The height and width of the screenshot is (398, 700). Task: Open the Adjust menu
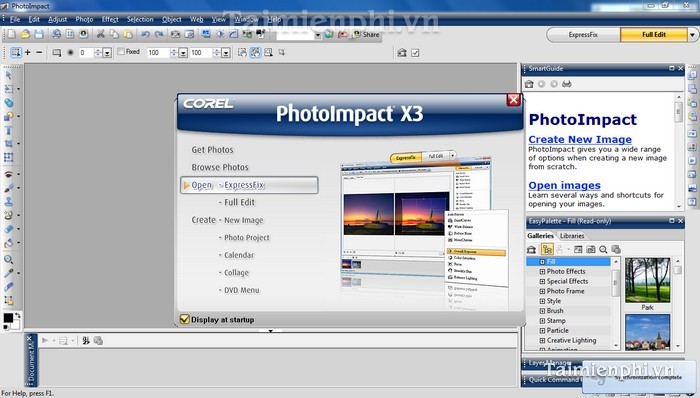pos(58,19)
